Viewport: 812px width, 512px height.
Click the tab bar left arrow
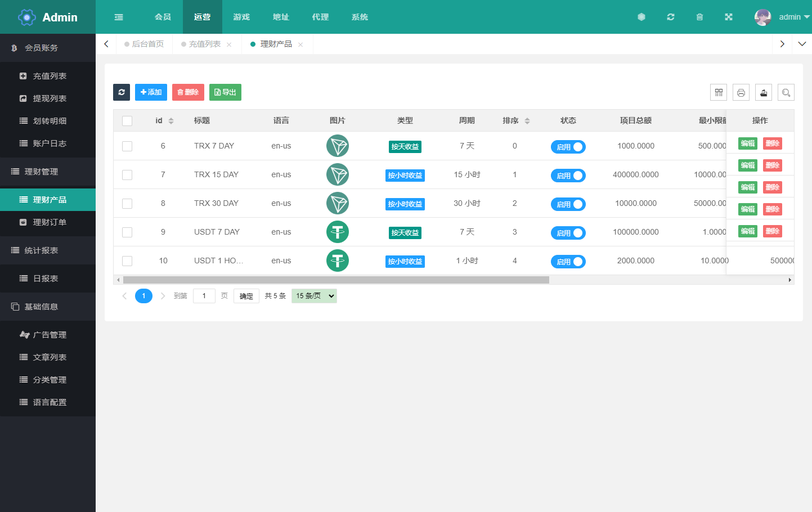tap(106, 44)
